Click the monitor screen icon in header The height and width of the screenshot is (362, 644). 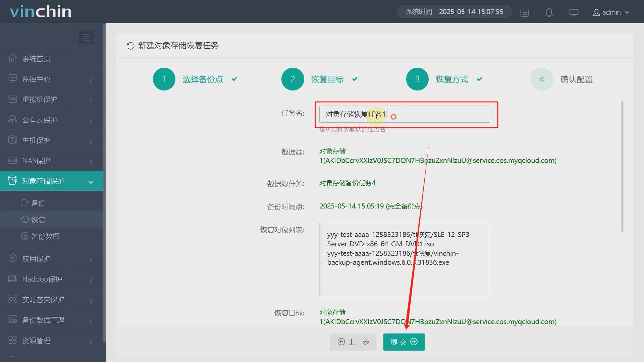pyautogui.click(x=574, y=13)
